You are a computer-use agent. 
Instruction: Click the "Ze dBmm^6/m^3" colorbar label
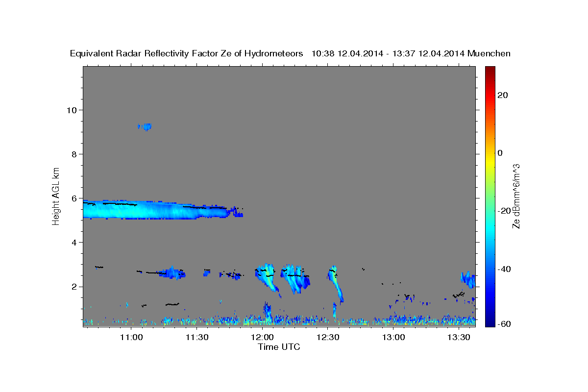click(516, 196)
